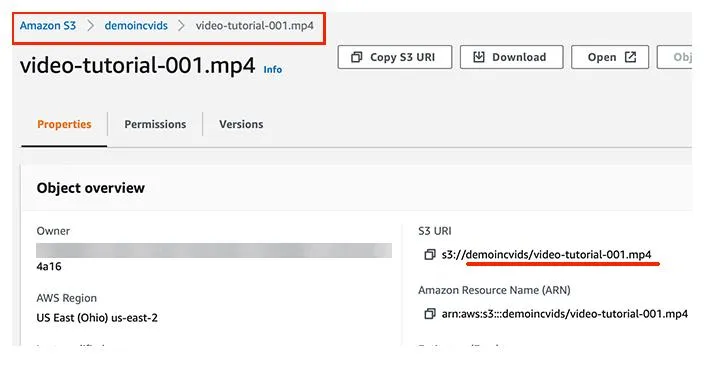
Task: Click the Copy S3 URI button
Action: (x=395, y=57)
